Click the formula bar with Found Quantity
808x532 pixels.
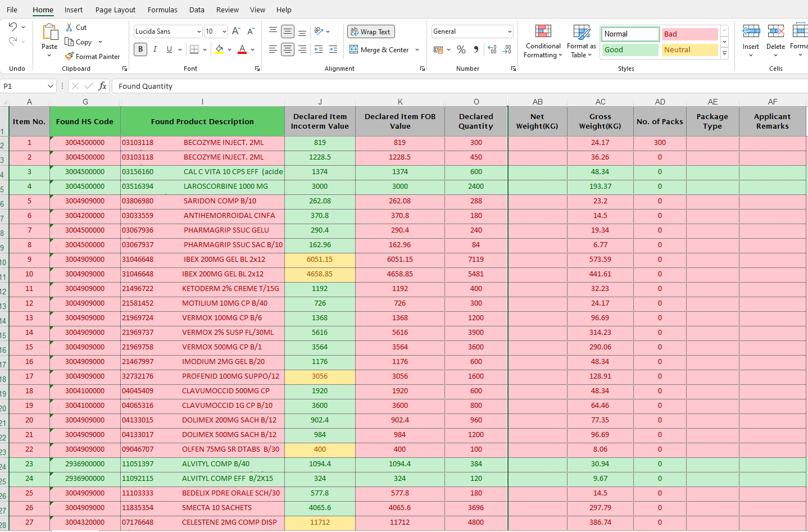(x=460, y=86)
